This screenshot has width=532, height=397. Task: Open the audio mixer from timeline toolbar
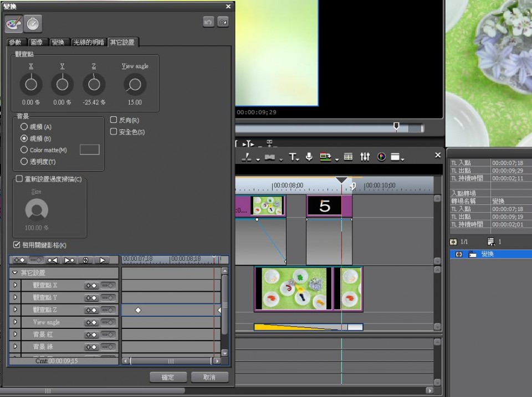365,157
